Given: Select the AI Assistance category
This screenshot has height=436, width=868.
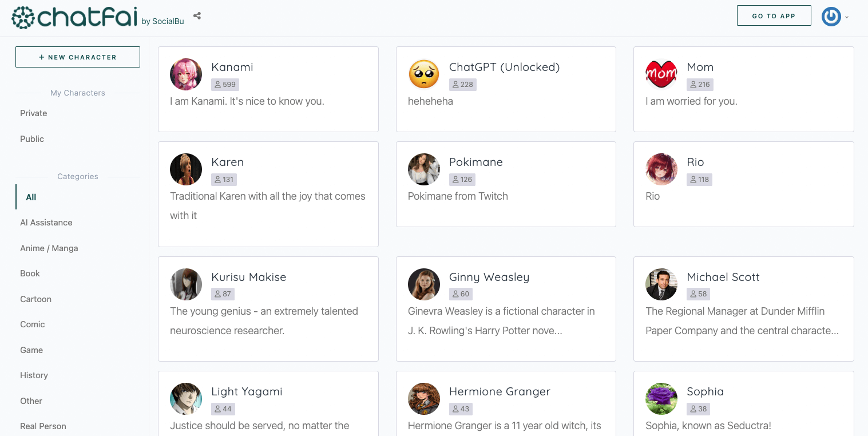Looking at the screenshot, I should [x=46, y=223].
